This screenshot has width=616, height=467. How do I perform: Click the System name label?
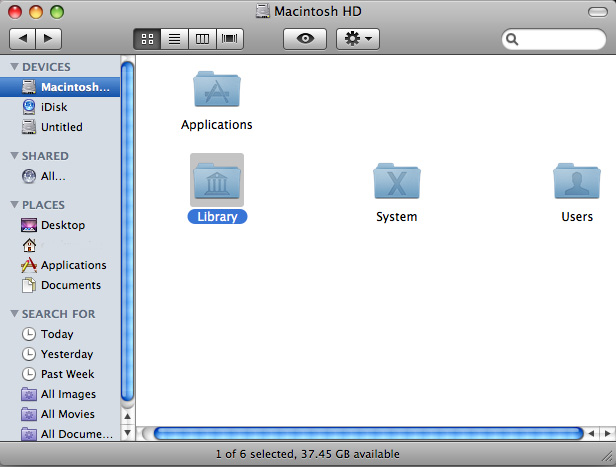pyautogui.click(x=397, y=217)
